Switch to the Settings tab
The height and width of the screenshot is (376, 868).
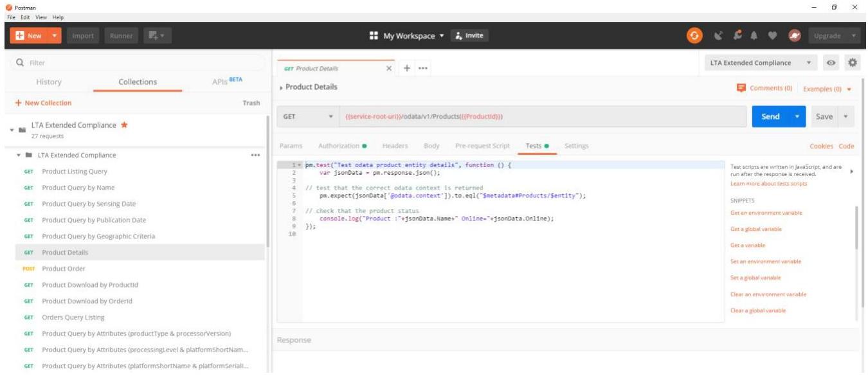click(576, 146)
